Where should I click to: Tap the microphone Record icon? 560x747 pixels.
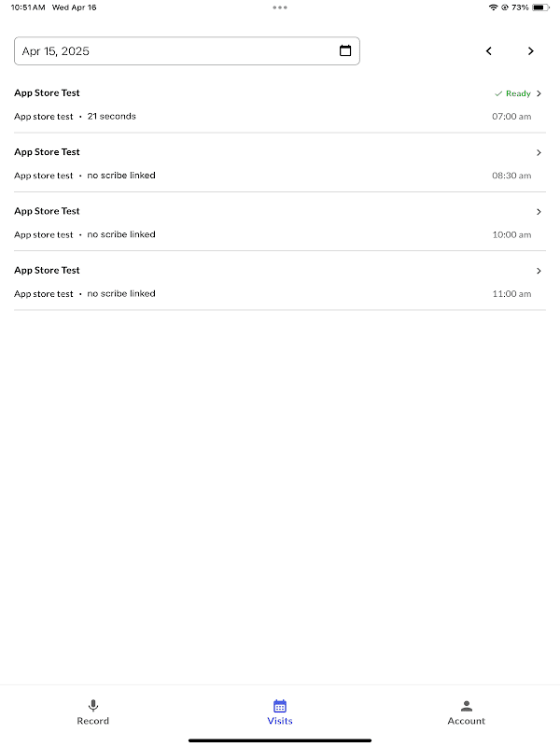(x=93, y=706)
